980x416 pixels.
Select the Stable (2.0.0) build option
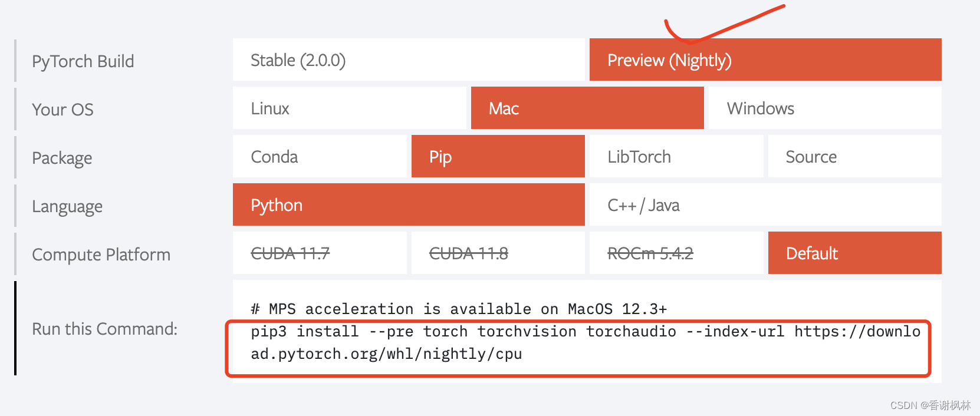pos(408,60)
